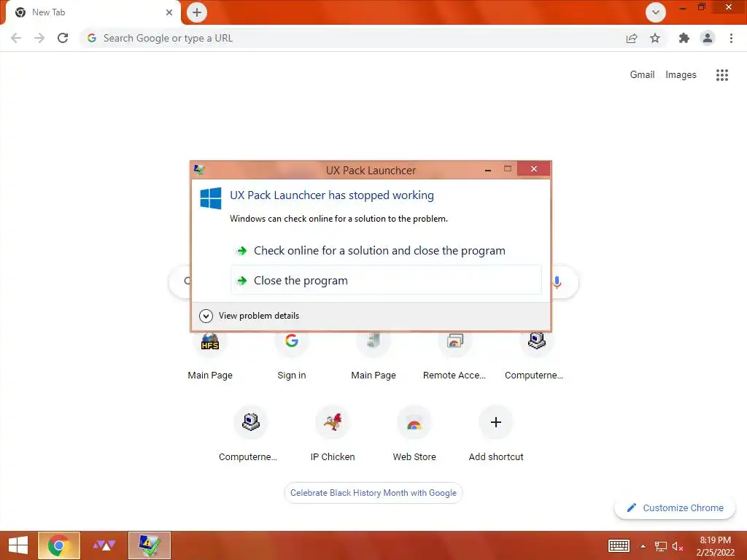
Task: Open the tab search dropdown arrow
Action: click(x=656, y=12)
